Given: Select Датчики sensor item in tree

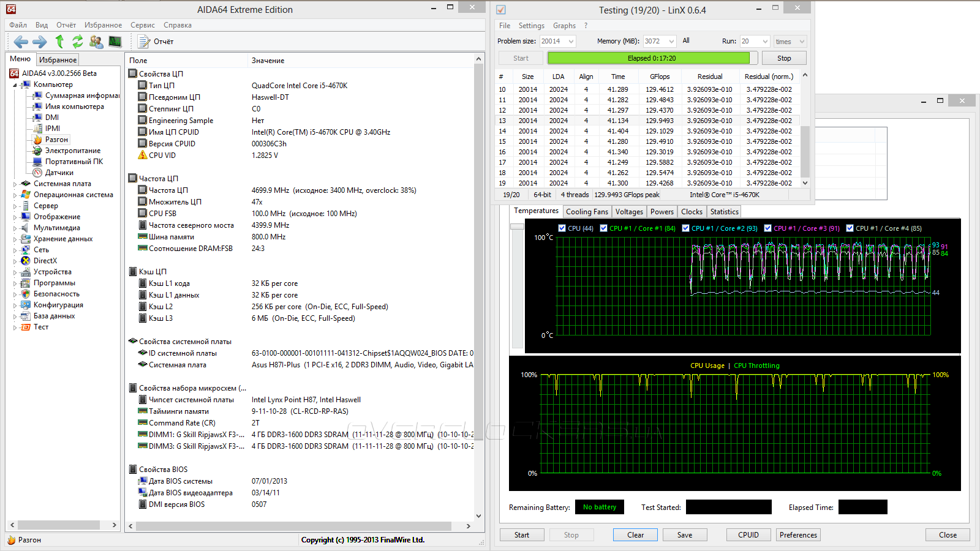Looking at the screenshot, I should [59, 173].
